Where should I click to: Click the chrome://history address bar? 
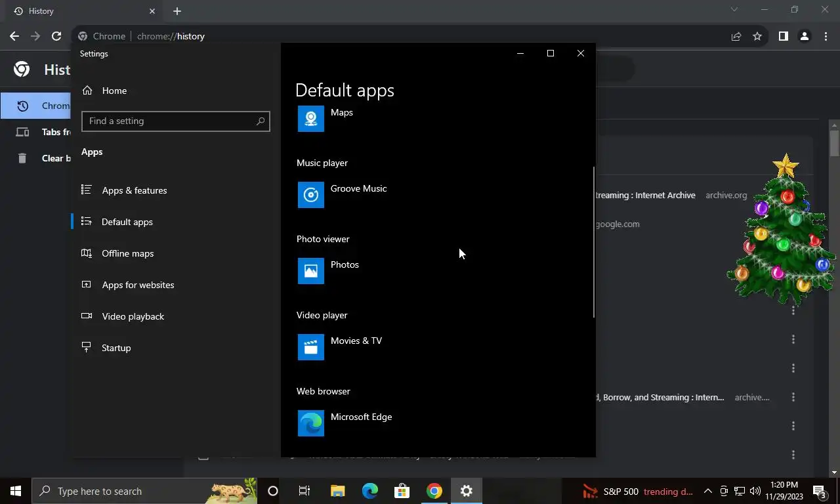(x=394, y=36)
